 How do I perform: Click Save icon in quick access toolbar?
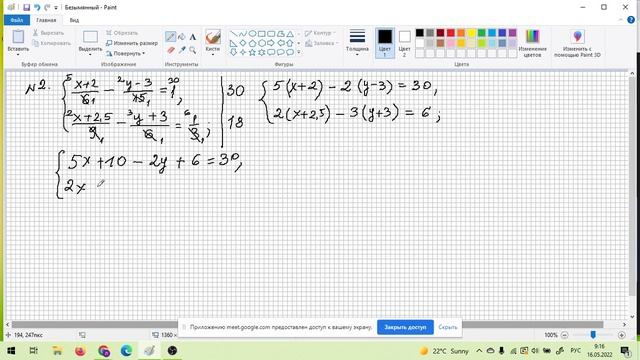[x=27, y=7]
